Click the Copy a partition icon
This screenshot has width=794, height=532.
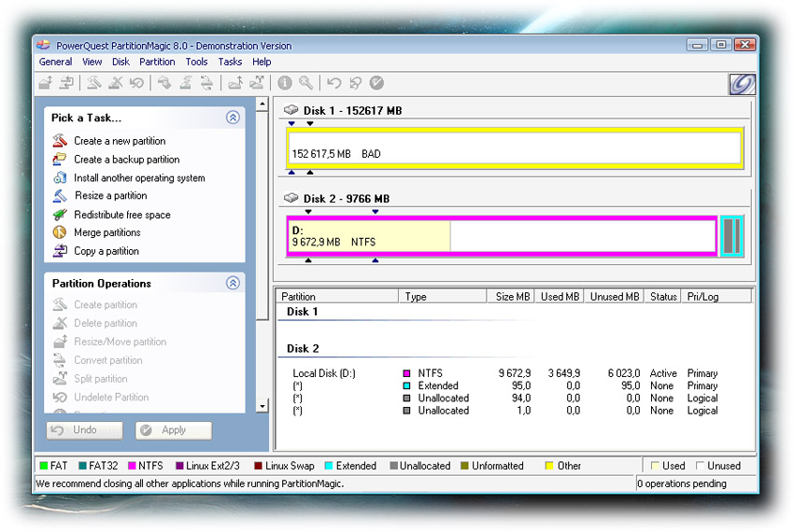pos(60,251)
